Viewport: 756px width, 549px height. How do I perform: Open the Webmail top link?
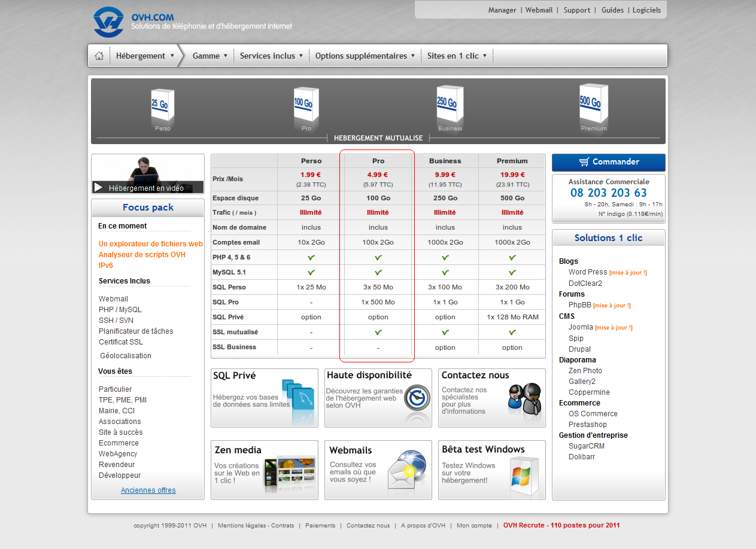coord(539,10)
